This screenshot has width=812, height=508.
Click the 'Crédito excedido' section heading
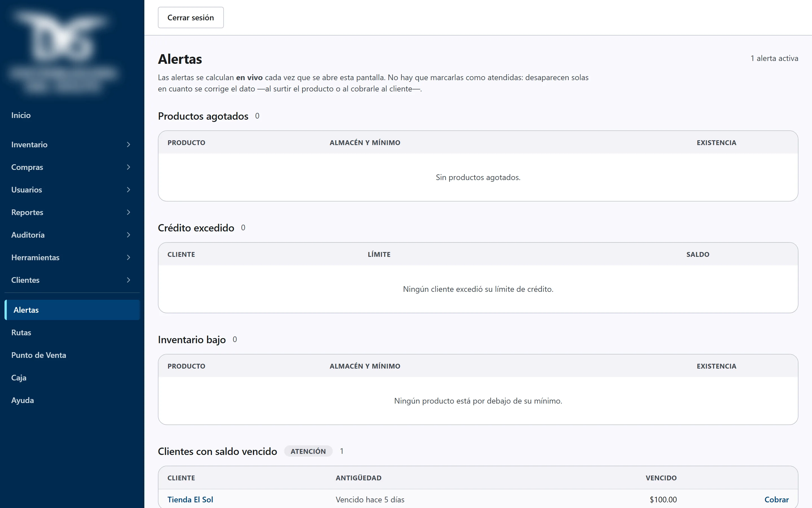click(x=196, y=228)
